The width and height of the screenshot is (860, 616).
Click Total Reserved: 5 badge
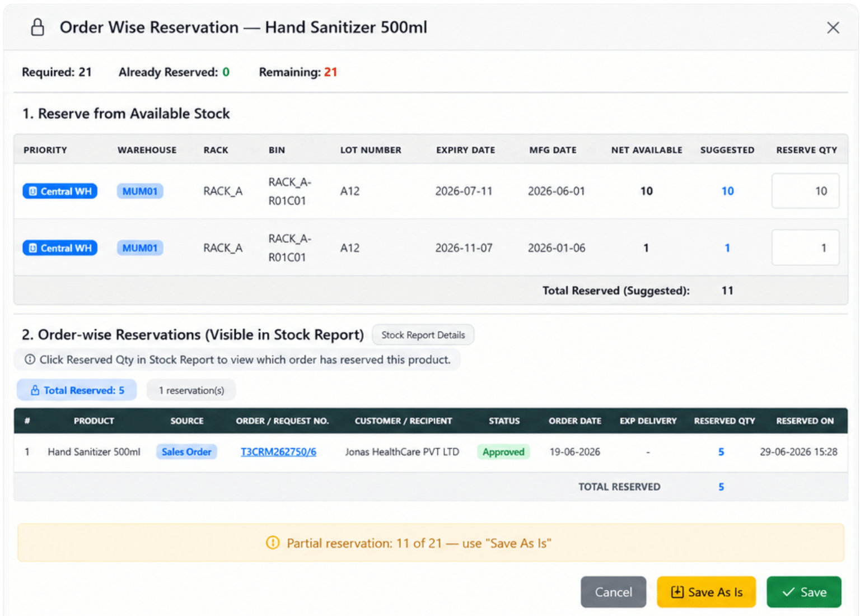pos(77,390)
